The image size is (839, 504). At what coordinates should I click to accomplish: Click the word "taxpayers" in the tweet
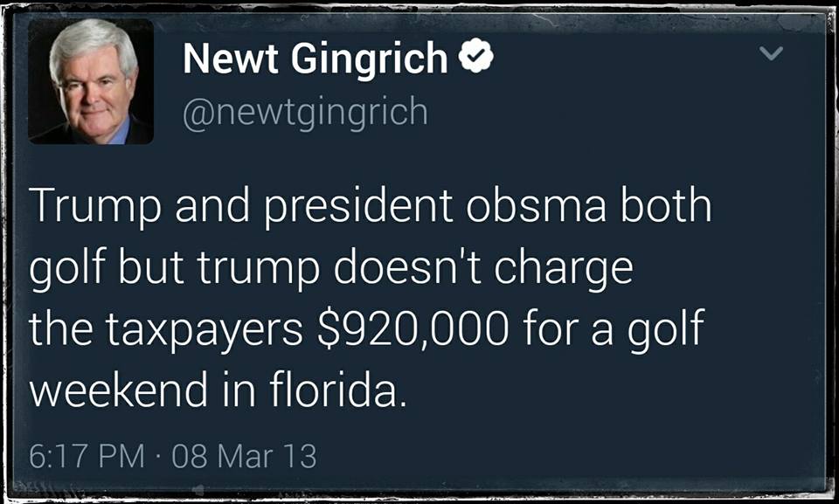pos(205,331)
